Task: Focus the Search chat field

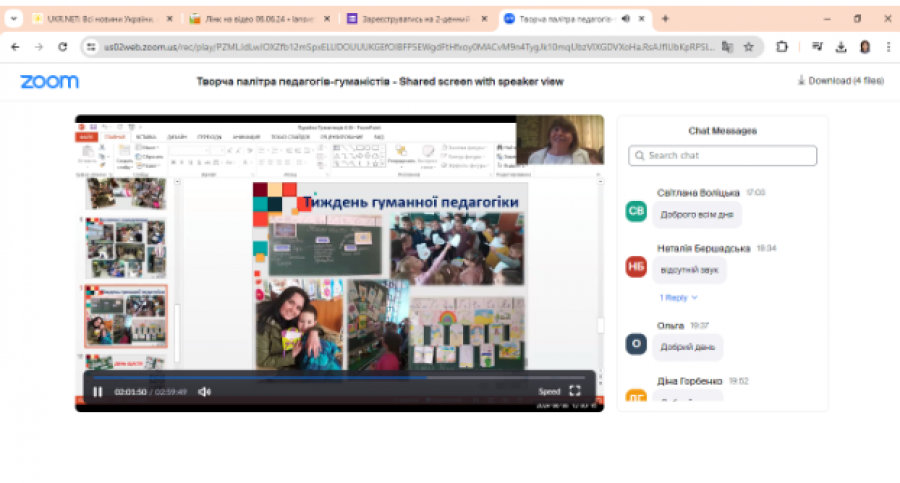Action: coord(723,156)
